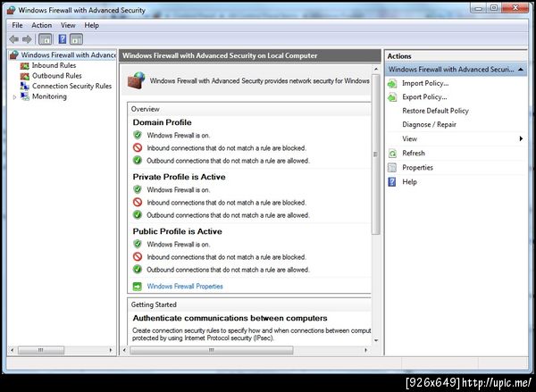The height and width of the screenshot is (392, 536).
Task: Select Outbound Rules tree item
Action: pyautogui.click(x=57, y=76)
